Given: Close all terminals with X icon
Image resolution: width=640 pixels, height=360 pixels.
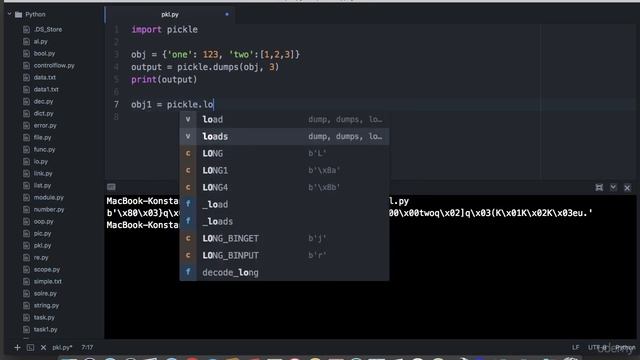Looking at the screenshot, I should [43, 347].
